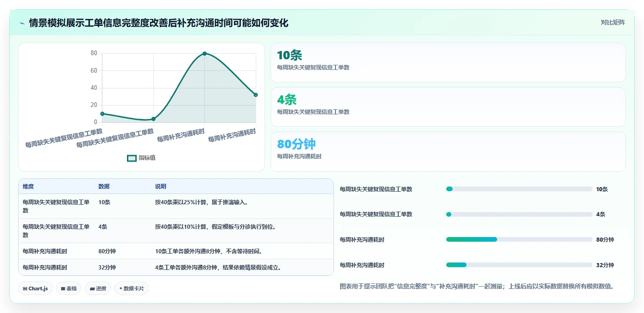Open the blue 80分钟 summary card
This screenshot has width=644, height=313.
[x=448, y=151]
